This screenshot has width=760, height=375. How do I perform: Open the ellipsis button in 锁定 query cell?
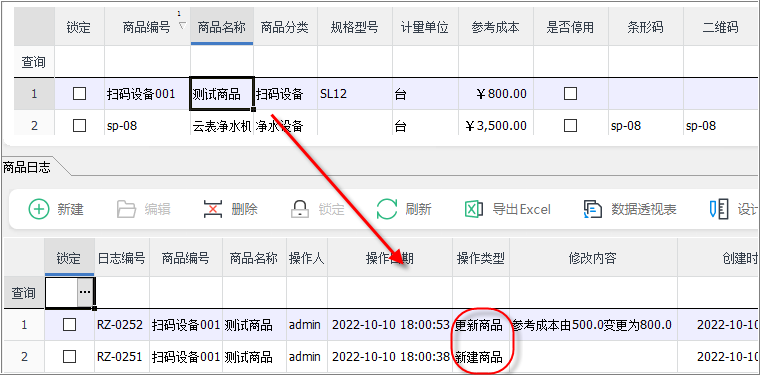point(84,293)
